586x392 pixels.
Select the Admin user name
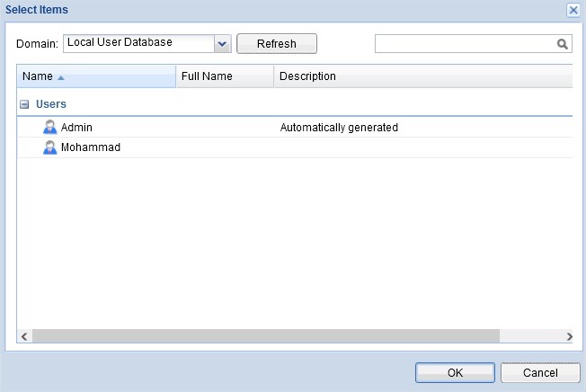tap(76, 128)
